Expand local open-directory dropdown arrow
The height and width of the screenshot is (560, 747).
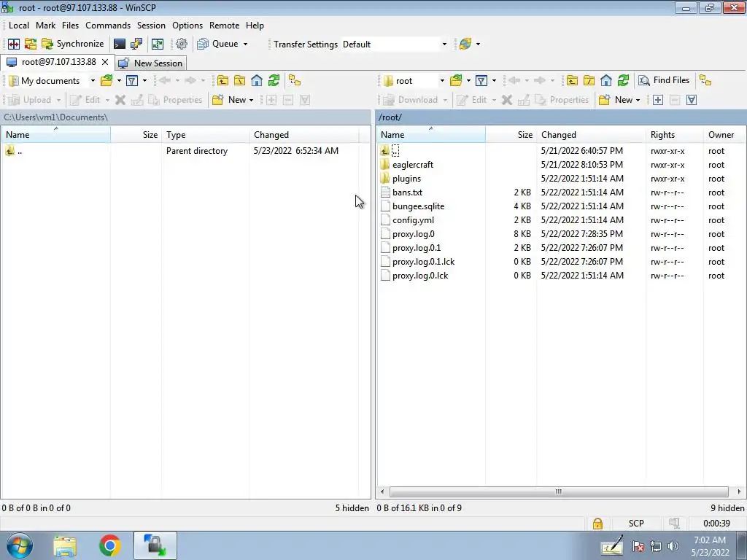(119, 80)
